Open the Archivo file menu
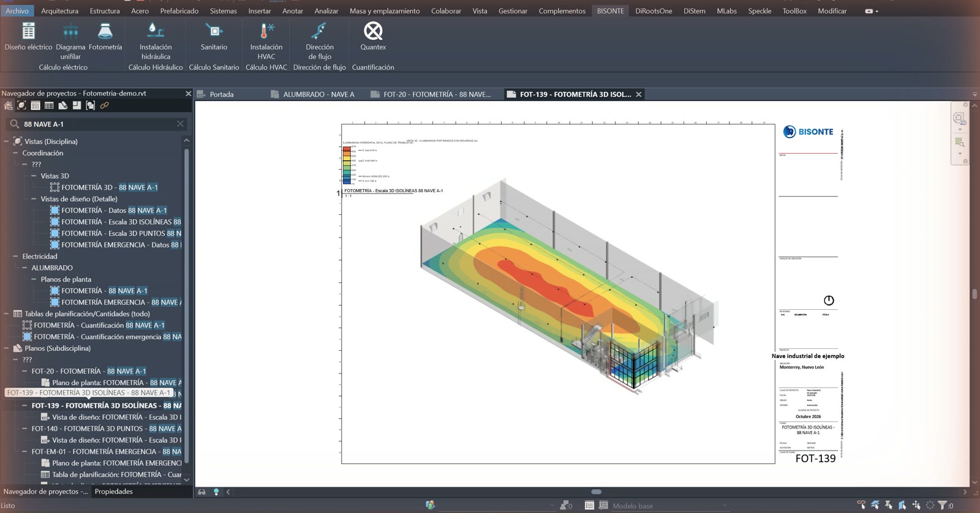 [17, 11]
